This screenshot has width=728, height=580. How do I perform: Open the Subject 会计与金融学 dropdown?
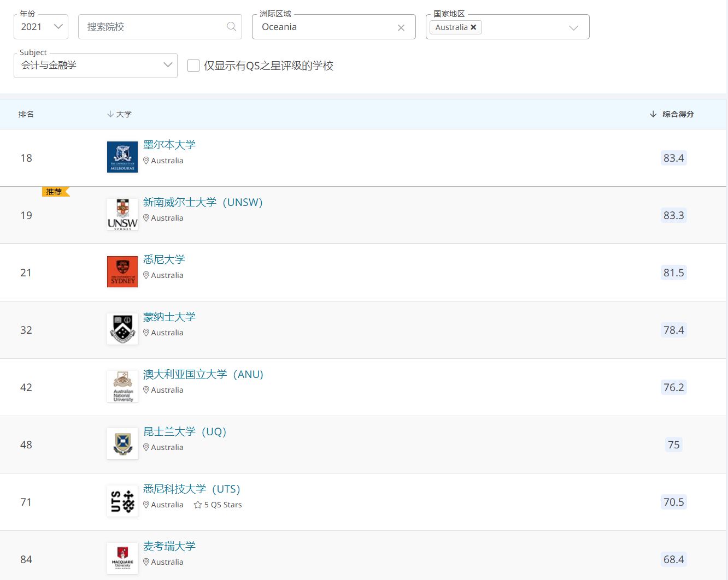(x=96, y=66)
